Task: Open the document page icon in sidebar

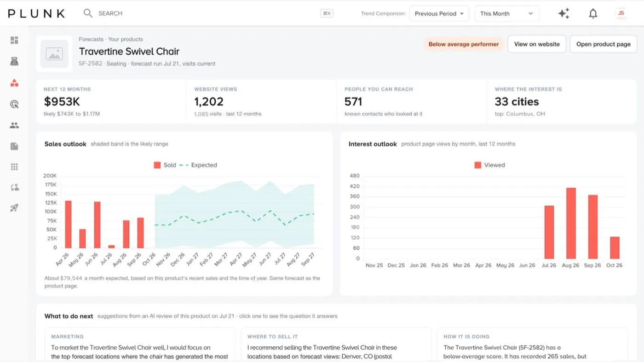Action: (14, 146)
